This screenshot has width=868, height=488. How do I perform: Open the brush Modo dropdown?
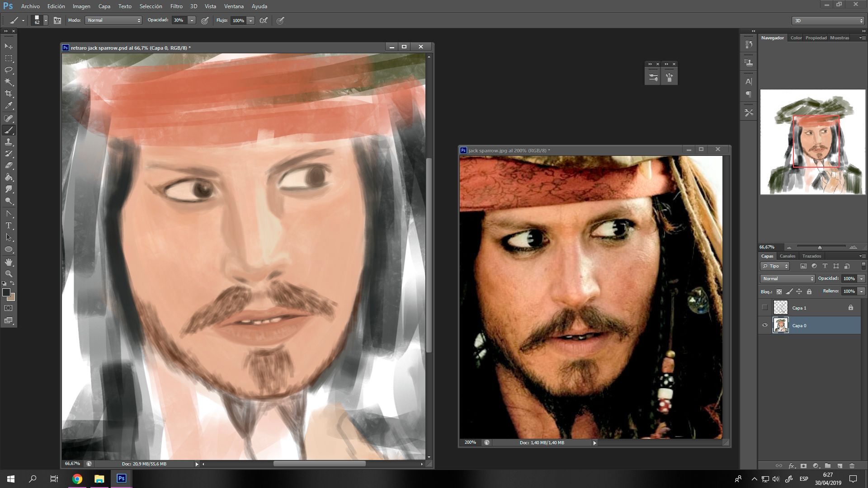pos(113,20)
